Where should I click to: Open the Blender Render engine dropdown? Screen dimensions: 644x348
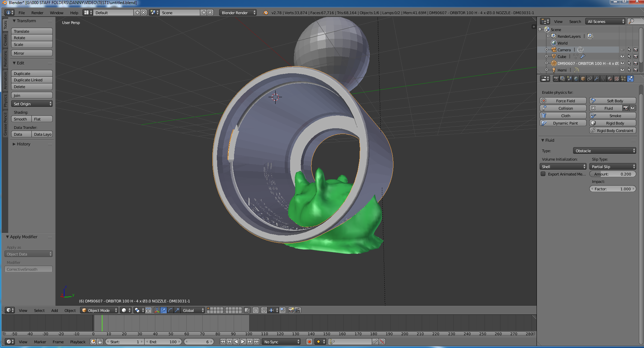[x=238, y=12]
